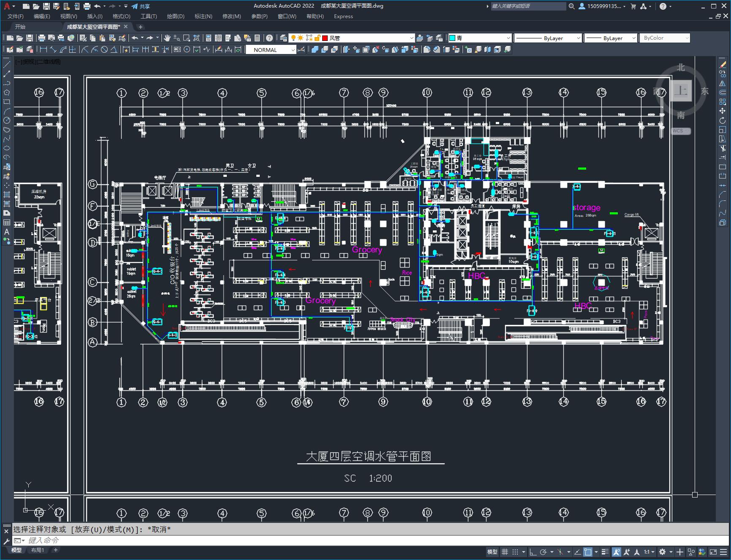The image size is (731, 560).
Task: Open the Express menu
Action: point(343,16)
